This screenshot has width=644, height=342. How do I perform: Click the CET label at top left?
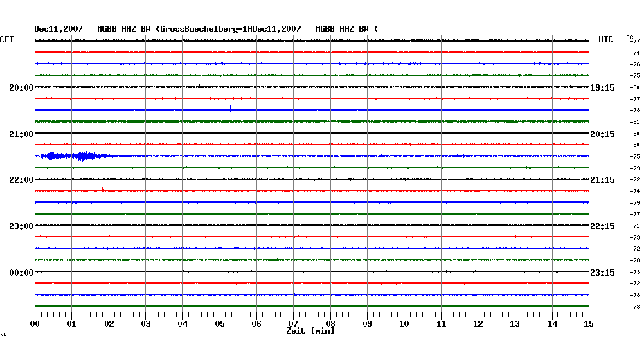(x=7, y=39)
